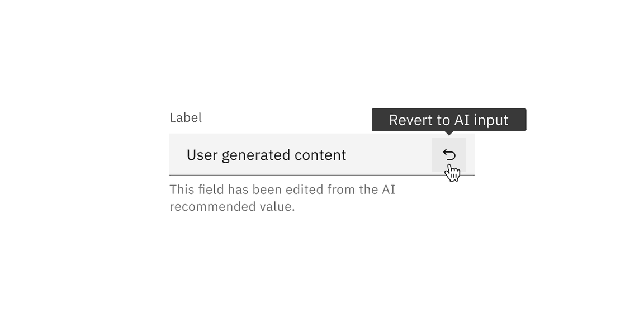Viewport: 644px width, 322px height.
Task: Click the gray input field background
Action: pos(369,154)
